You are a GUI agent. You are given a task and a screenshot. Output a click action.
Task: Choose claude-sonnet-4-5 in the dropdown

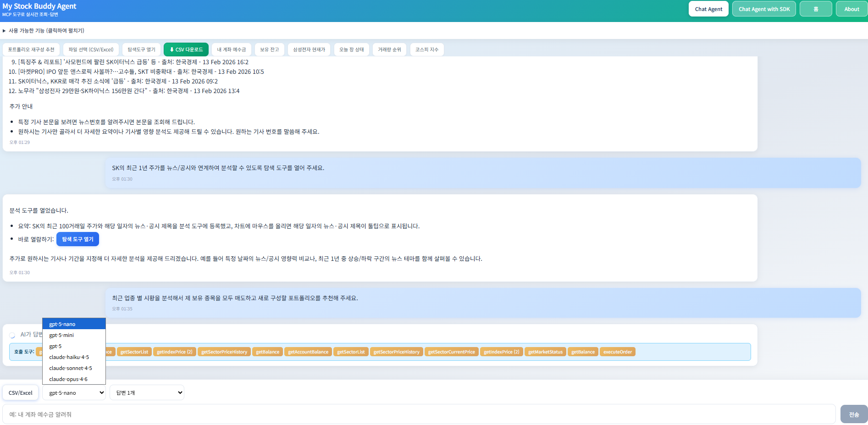tap(71, 368)
